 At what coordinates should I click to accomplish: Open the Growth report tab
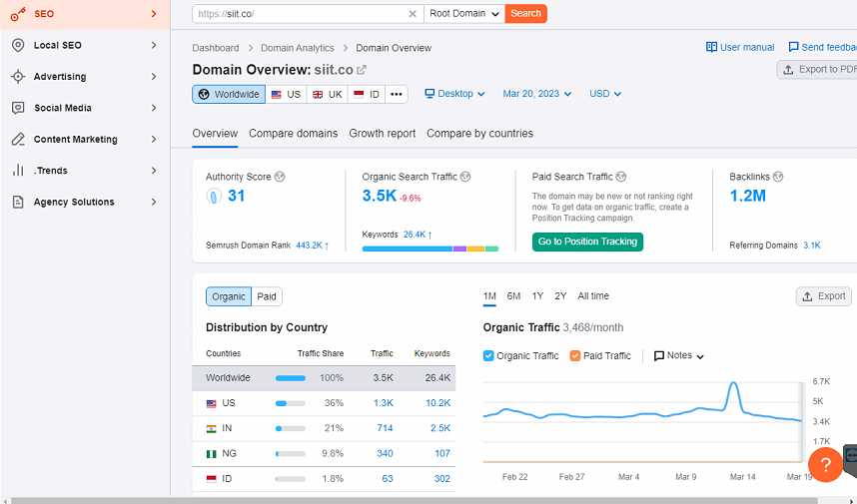click(382, 134)
